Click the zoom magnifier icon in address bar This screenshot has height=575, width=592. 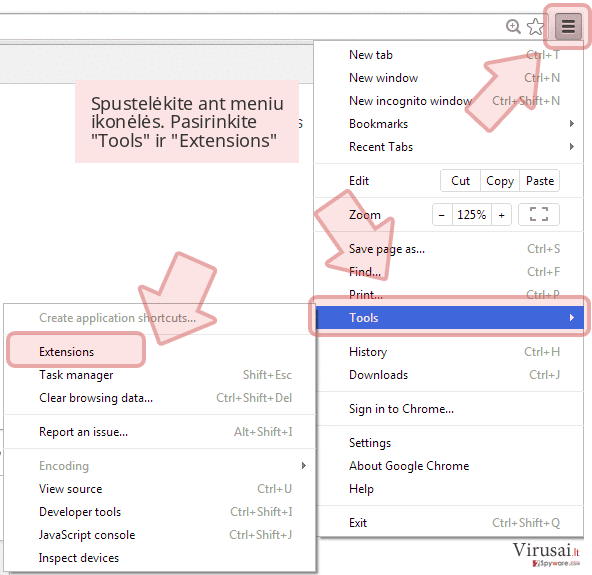pyautogui.click(x=513, y=26)
